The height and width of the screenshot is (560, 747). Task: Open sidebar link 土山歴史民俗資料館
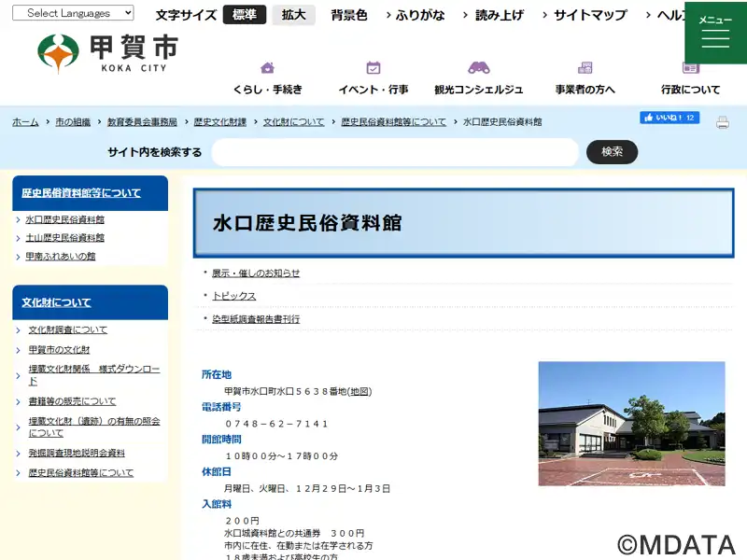(x=64, y=238)
